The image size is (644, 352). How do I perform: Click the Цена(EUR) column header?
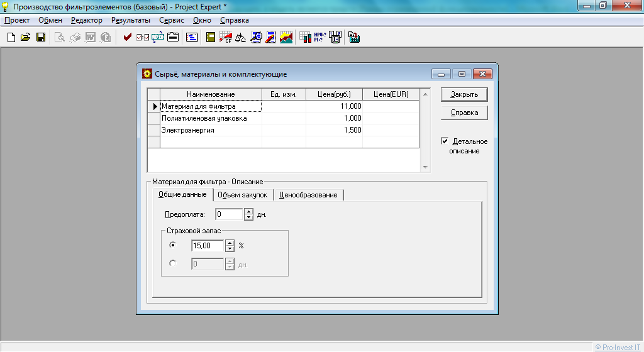[391, 94]
